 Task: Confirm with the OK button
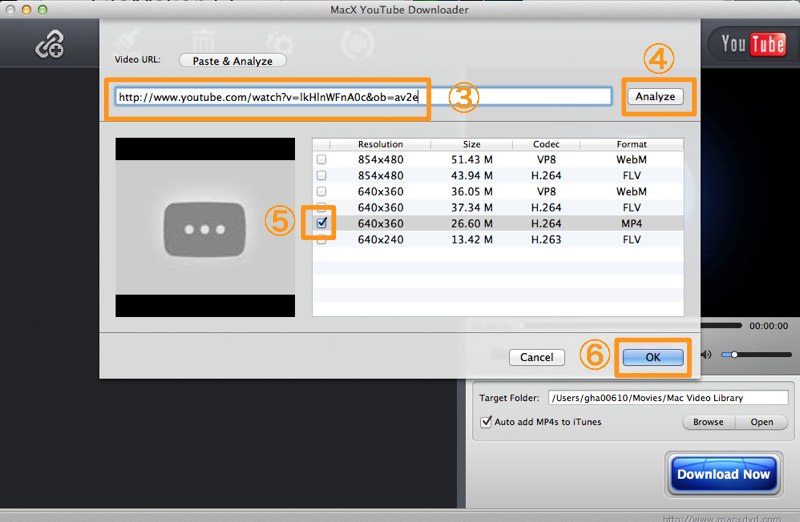[653, 357]
